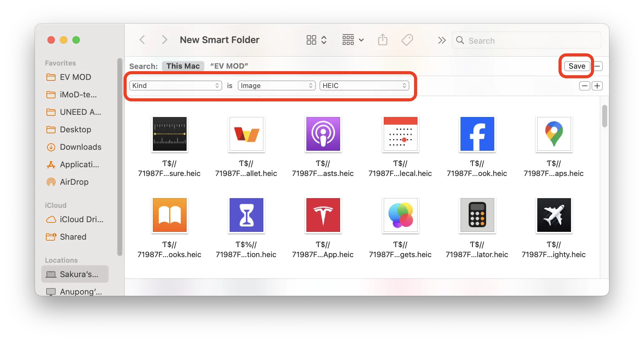Open iCloud Drive in the sidebar
The height and width of the screenshot is (342, 644).
click(x=81, y=219)
